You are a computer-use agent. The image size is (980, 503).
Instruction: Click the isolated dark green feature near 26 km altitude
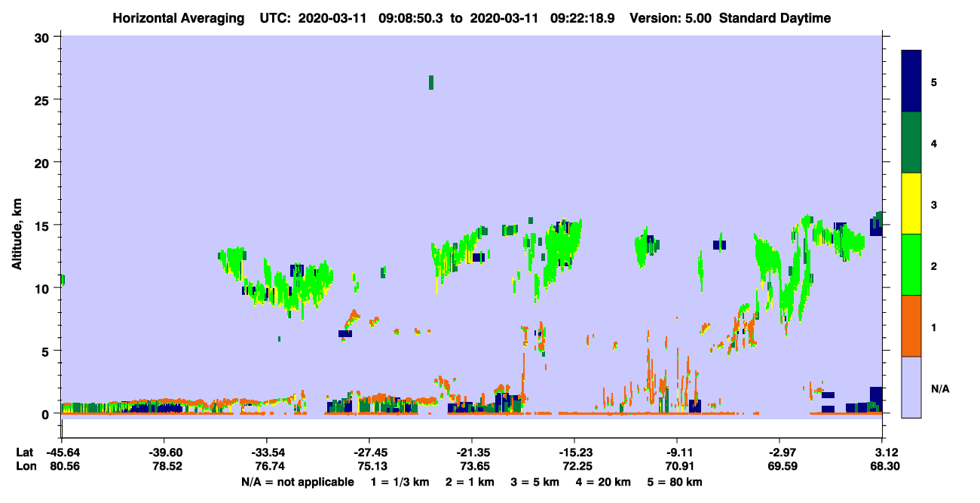(431, 82)
